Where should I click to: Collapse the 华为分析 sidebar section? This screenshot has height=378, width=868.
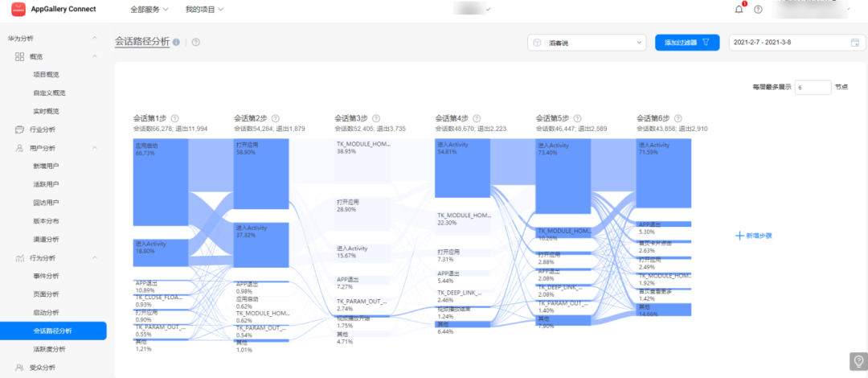pyautogui.click(x=95, y=39)
